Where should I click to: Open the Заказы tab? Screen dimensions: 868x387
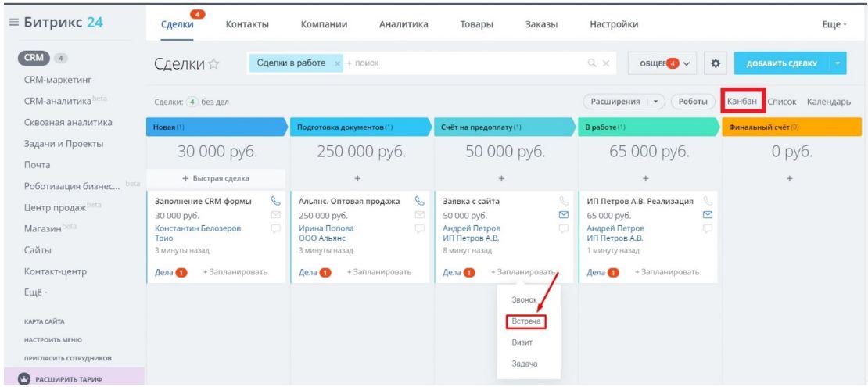[541, 24]
